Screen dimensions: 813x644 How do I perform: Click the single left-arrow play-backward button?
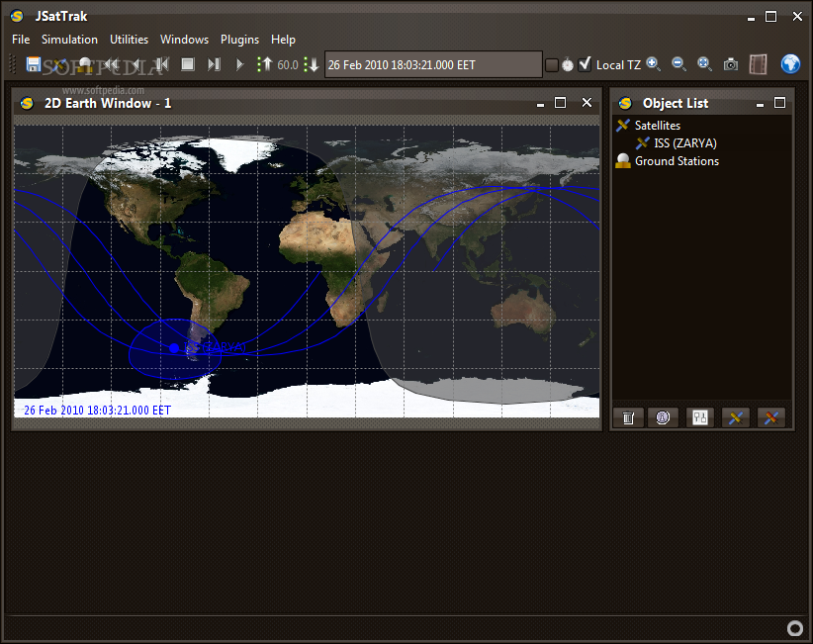136,65
